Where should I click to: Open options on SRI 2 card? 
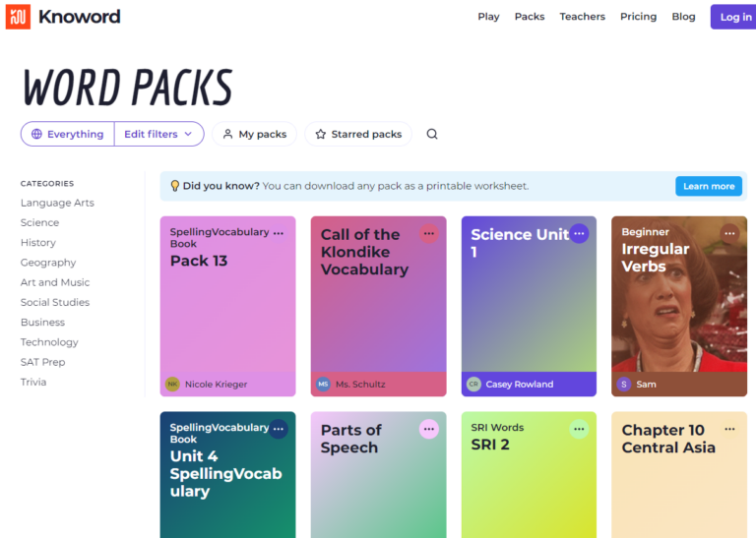tap(579, 429)
